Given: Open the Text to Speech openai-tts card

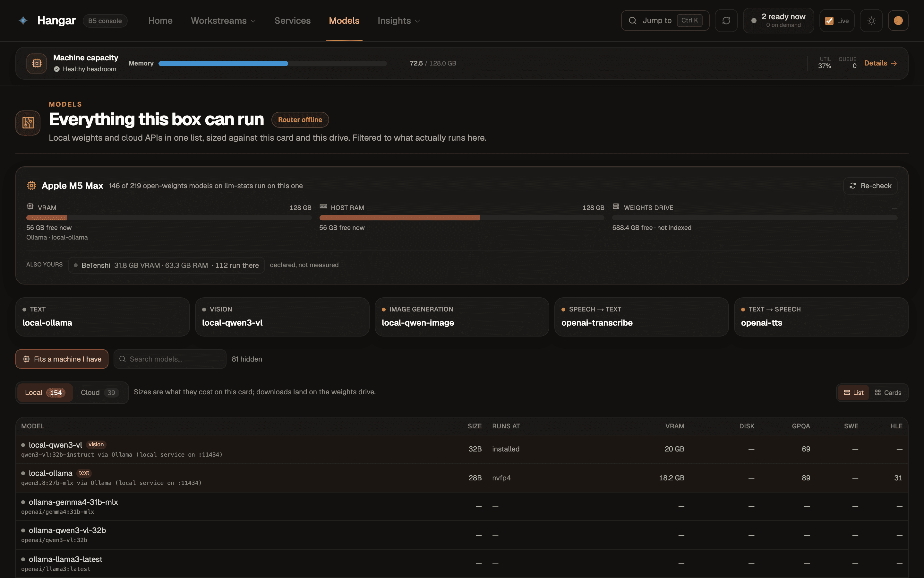Looking at the screenshot, I should click(821, 317).
